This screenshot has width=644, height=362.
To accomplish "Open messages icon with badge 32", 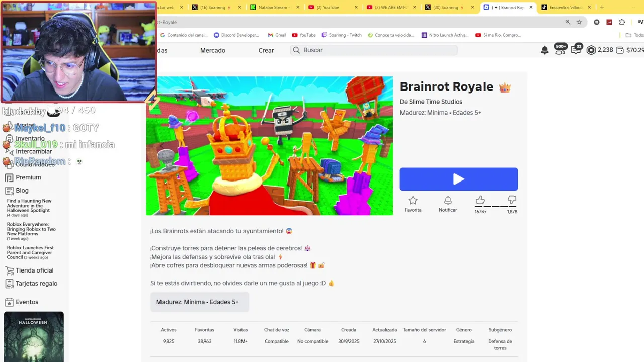I will point(577,50).
